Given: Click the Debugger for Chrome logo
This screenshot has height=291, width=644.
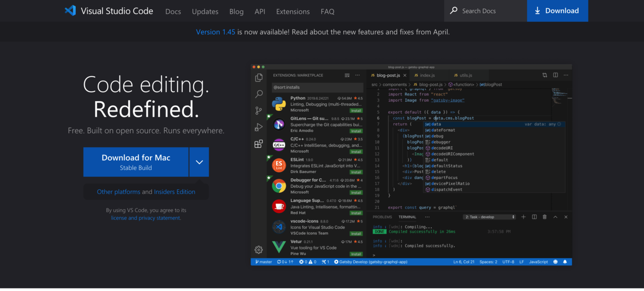Looking at the screenshot, I should pos(279,186).
